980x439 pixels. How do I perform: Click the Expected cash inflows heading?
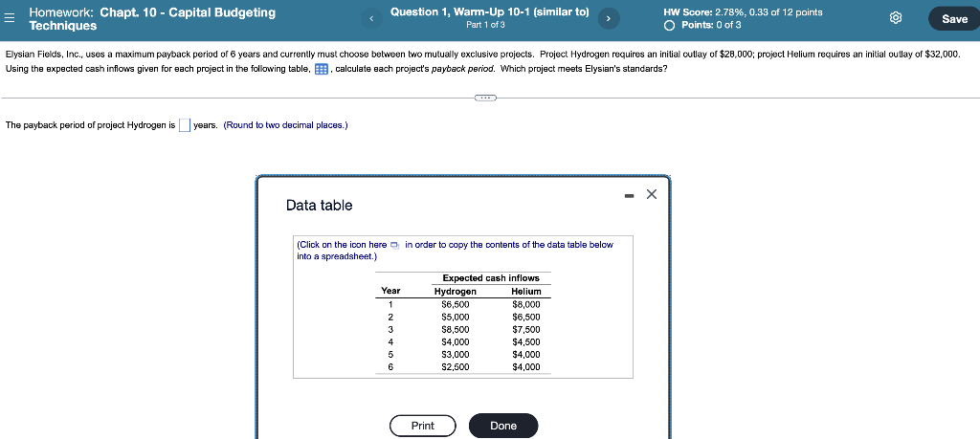click(491, 278)
